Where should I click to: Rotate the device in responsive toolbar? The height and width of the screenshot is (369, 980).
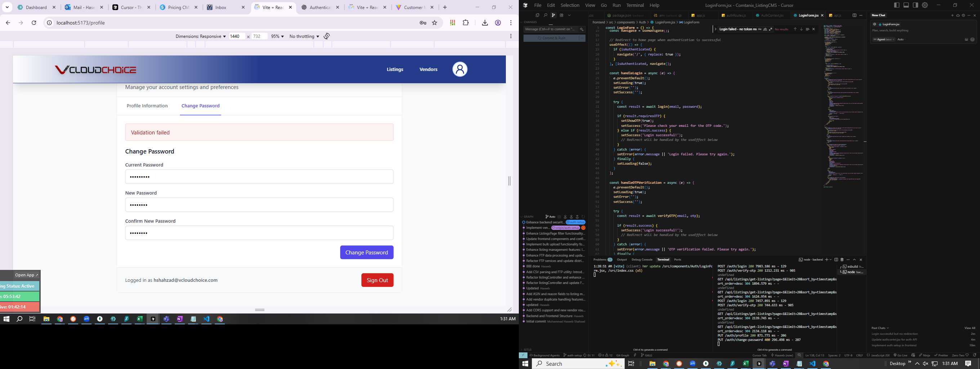[x=327, y=36]
